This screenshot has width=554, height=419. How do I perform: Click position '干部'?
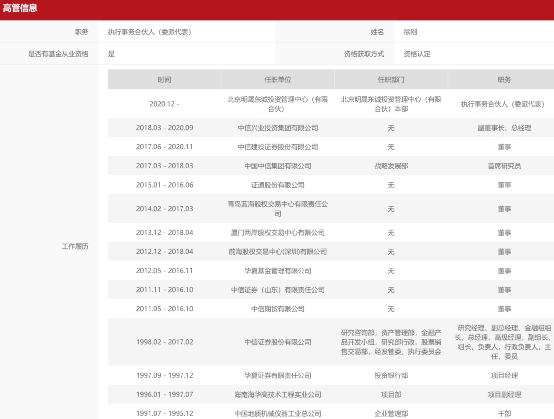tap(504, 413)
